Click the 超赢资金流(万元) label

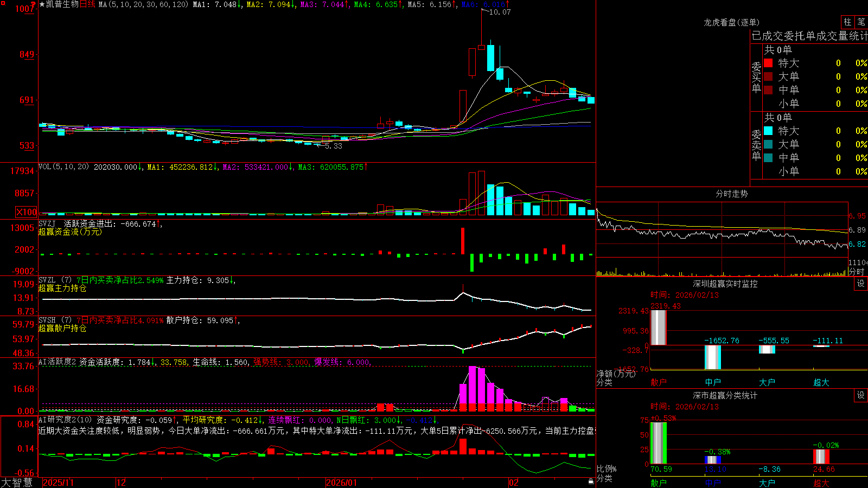click(70, 232)
